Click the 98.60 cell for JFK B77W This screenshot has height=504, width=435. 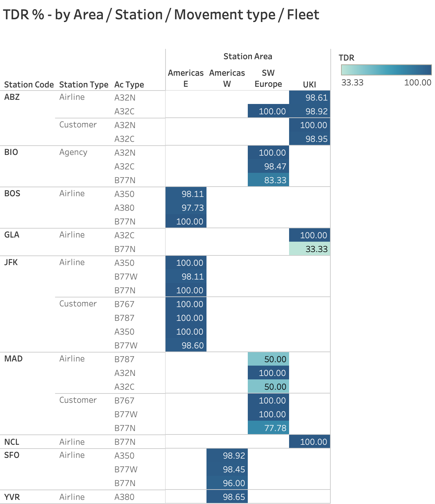point(186,345)
